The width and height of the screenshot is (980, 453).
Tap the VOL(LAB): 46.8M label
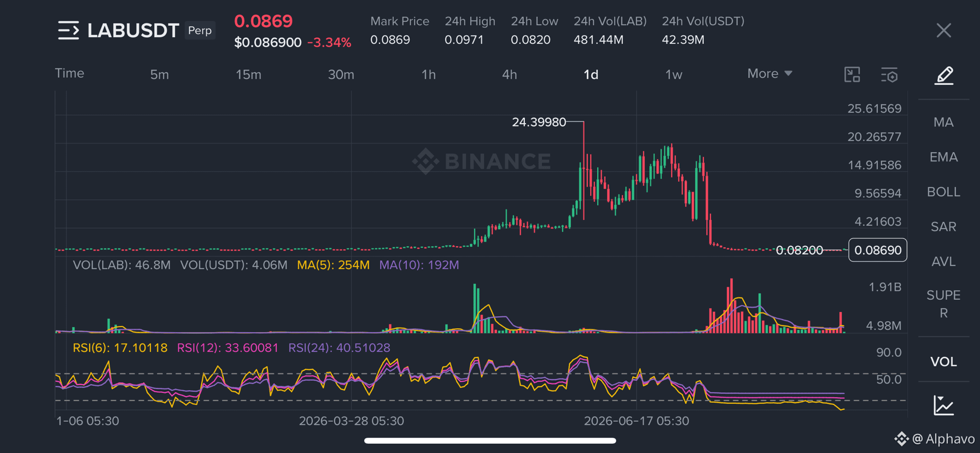[121, 265]
